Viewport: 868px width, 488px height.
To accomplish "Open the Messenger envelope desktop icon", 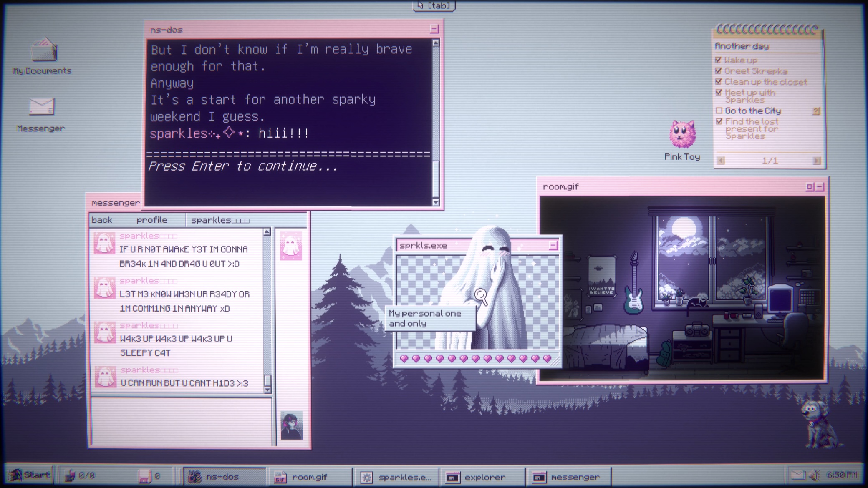I will coord(42,107).
